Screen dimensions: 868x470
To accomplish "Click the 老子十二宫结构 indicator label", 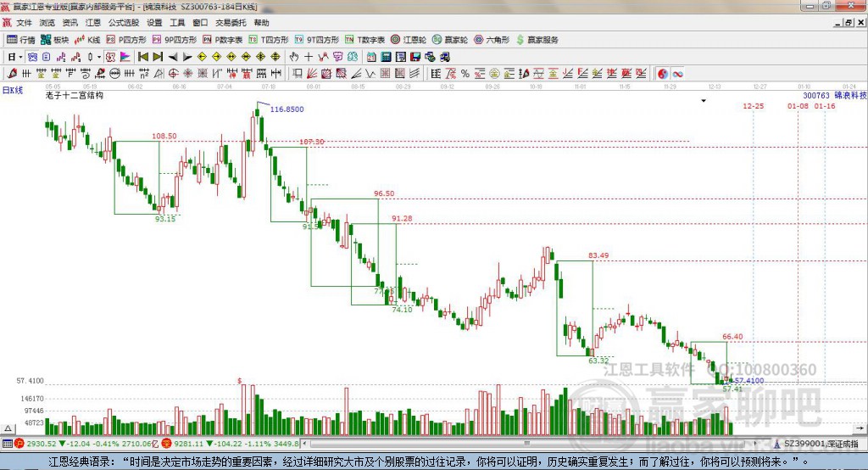I will pyautogui.click(x=75, y=95).
